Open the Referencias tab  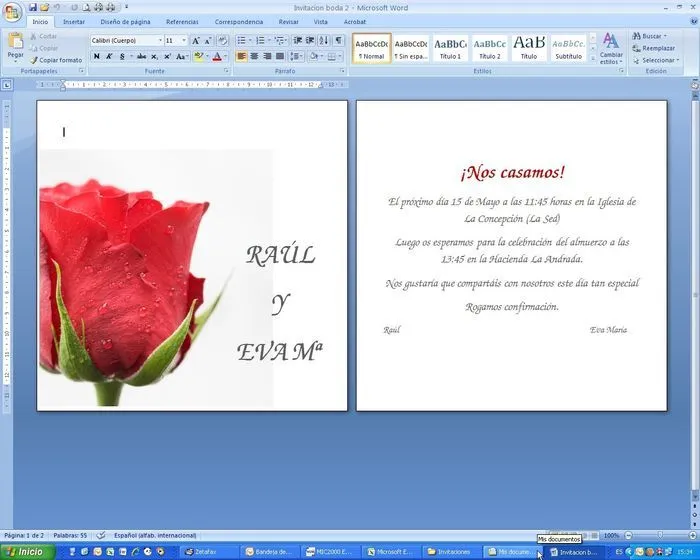tap(182, 21)
